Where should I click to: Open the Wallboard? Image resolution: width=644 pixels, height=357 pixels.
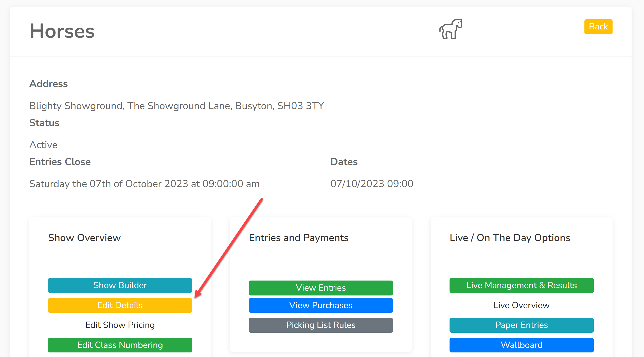click(522, 345)
